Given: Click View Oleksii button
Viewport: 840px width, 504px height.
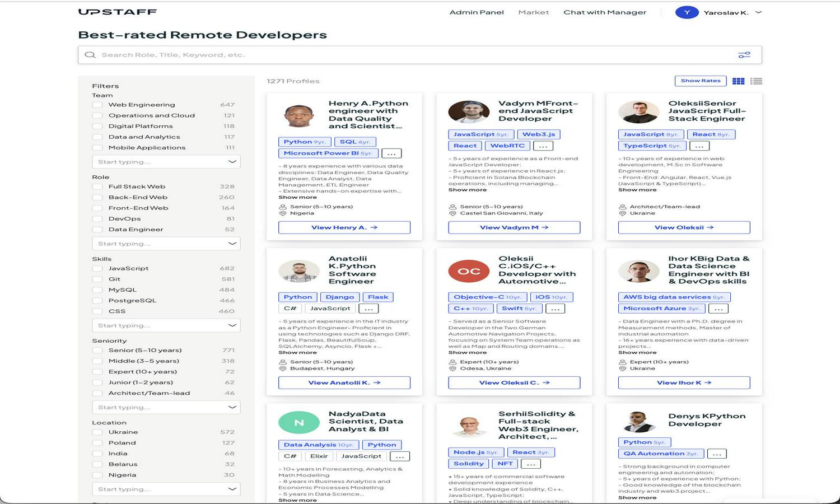Looking at the screenshot, I should [x=684, y=227].
